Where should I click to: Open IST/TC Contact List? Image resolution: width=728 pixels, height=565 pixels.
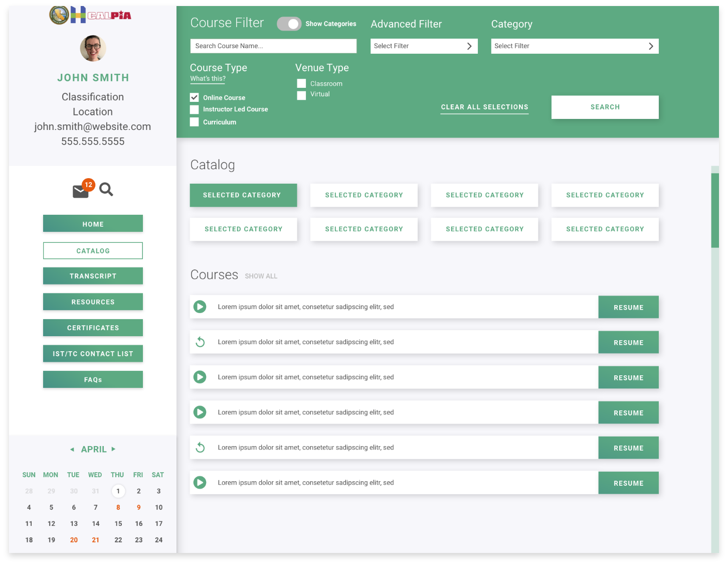(93, 353)
